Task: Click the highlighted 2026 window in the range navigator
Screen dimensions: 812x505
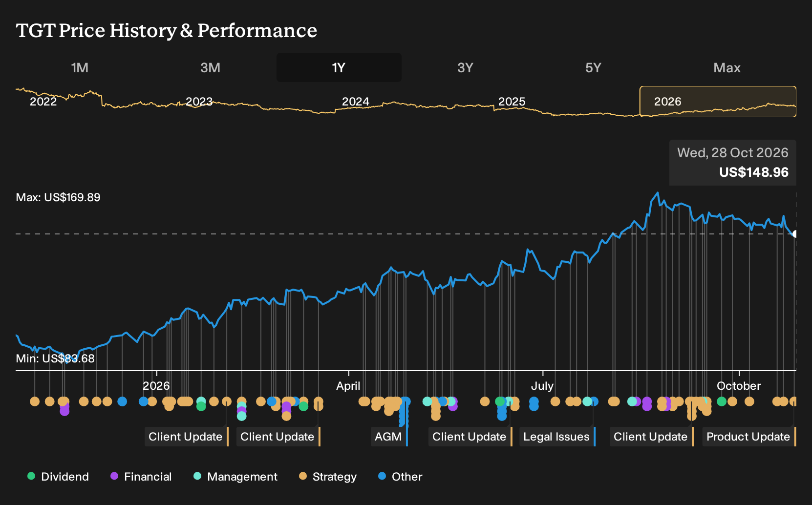Action: click(x=718, y=102)
